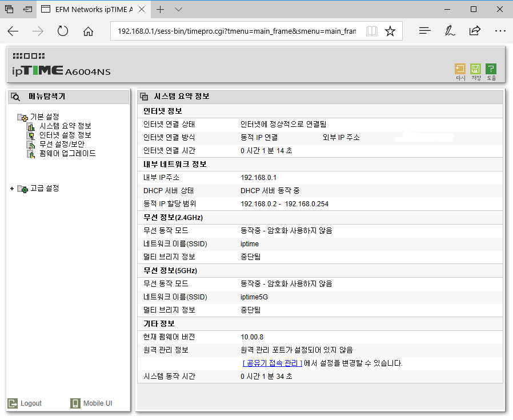The image size is (513, 420).
Task: Click the 펌웨어 업그레이드 arrow icon
Action: [x=31, y=154]
